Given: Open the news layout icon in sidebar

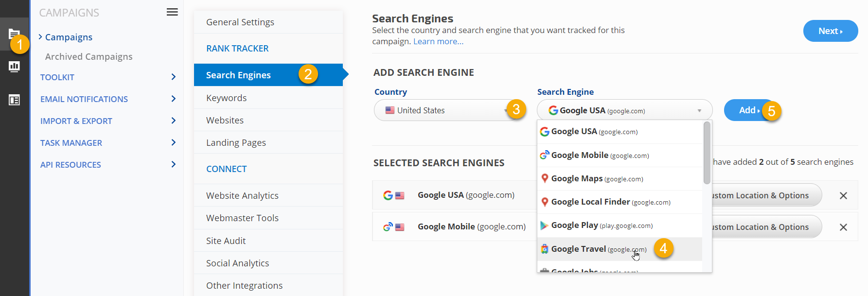Looking at the screenshot, I should (x=14, y=100).
